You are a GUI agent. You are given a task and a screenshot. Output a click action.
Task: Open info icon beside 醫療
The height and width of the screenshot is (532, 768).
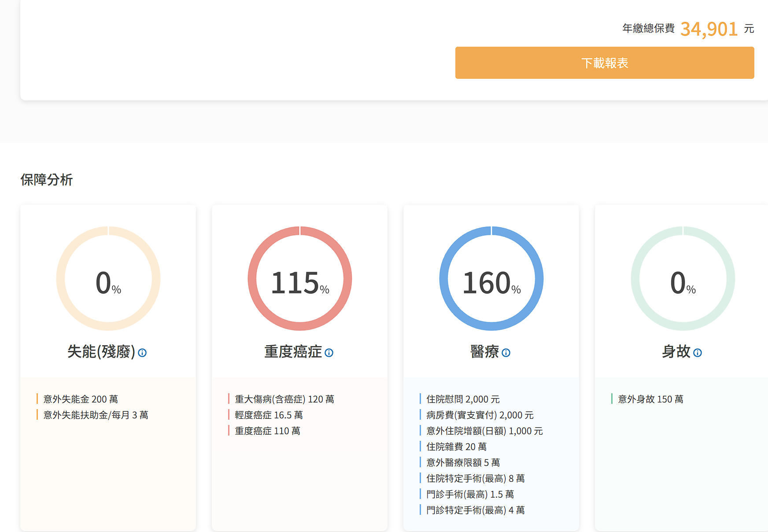(506, 353)
